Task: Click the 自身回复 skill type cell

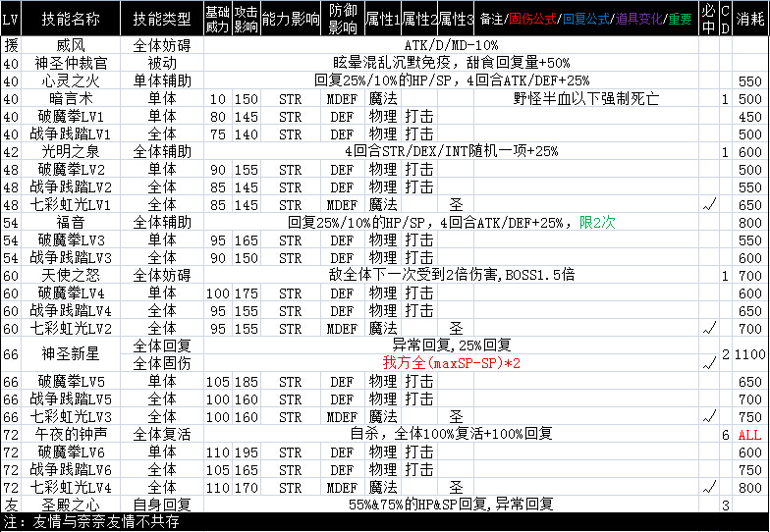Action: (162, 505)
